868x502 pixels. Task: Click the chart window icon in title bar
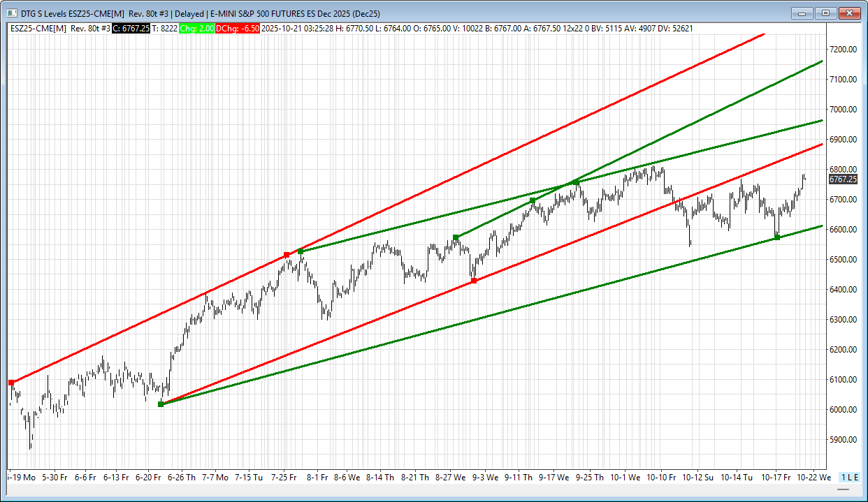10,13
